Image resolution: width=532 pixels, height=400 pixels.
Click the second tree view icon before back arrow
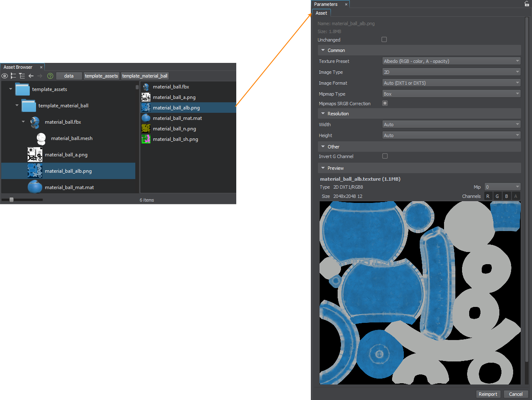coord(22,76)
